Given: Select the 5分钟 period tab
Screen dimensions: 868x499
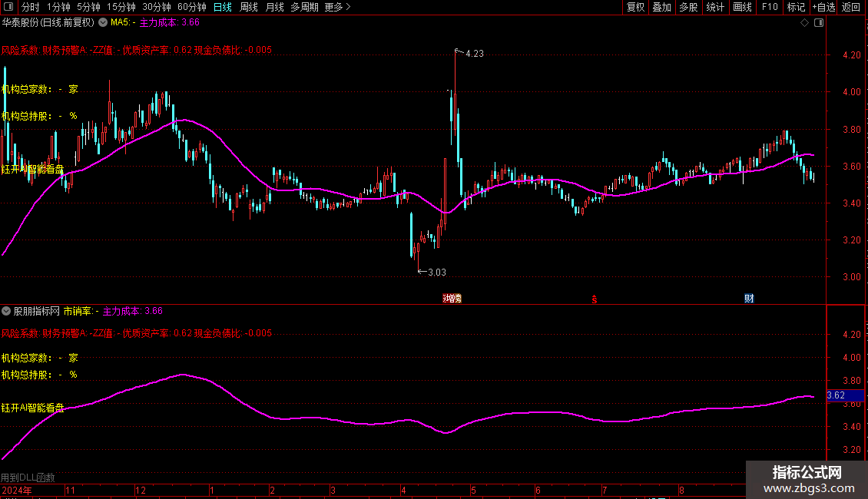Looking at the screenshot, I should pos(88,7).
